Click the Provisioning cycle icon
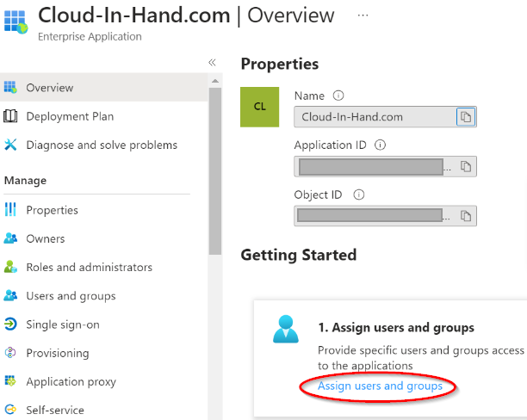The width and height of the screenshot is (527, 420). click(x=10, y=353)
